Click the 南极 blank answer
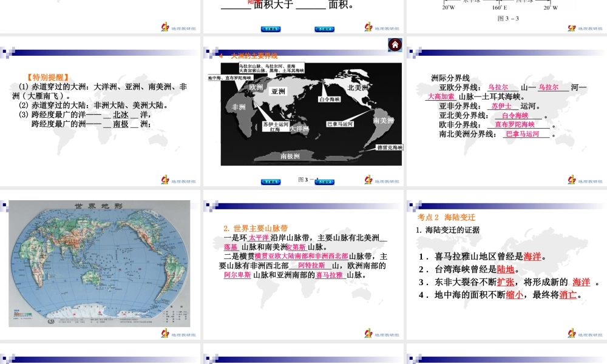The width and height of the screenshot is (607, 364). tap(120, 124)
